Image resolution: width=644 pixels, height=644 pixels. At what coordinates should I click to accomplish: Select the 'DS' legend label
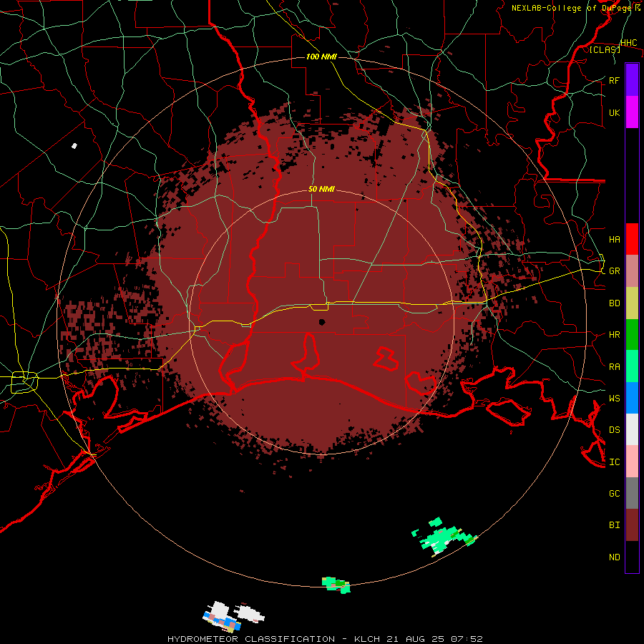614,430
